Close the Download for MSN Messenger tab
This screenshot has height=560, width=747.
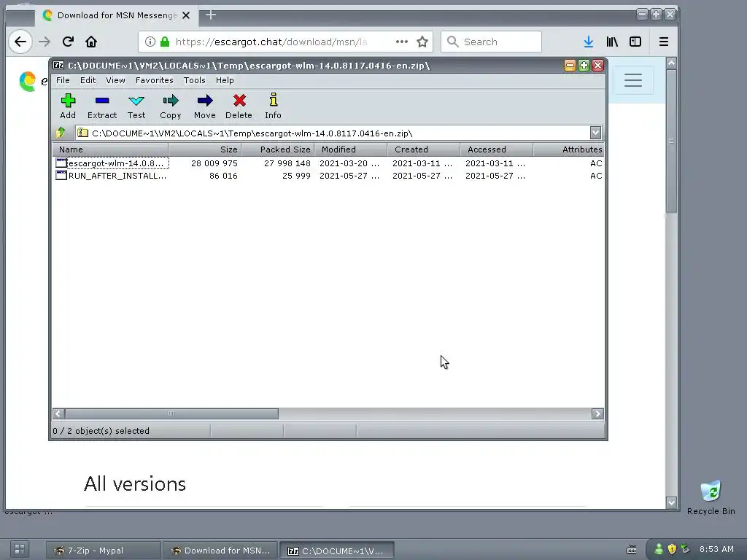tap(186, 15)
